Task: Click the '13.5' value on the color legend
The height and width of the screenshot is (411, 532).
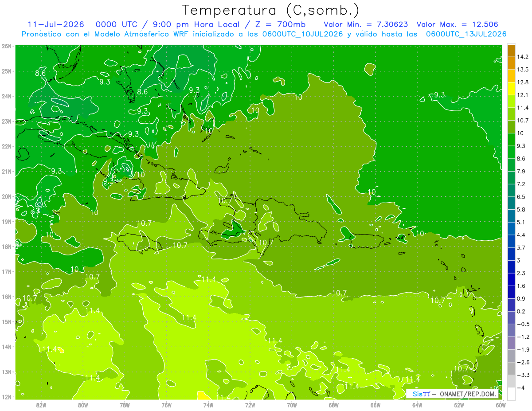Action: pos(523,70)
